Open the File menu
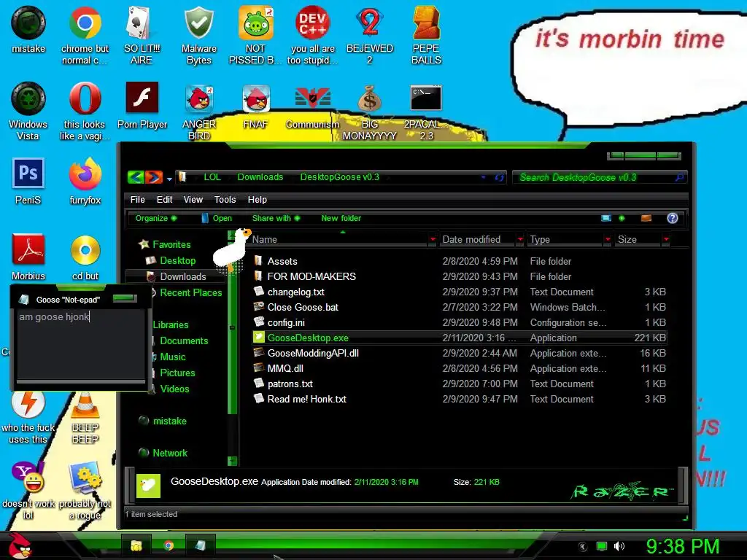The height and width of the screenshot is (560, 747). pyautogui.click(x=138, y=200)
